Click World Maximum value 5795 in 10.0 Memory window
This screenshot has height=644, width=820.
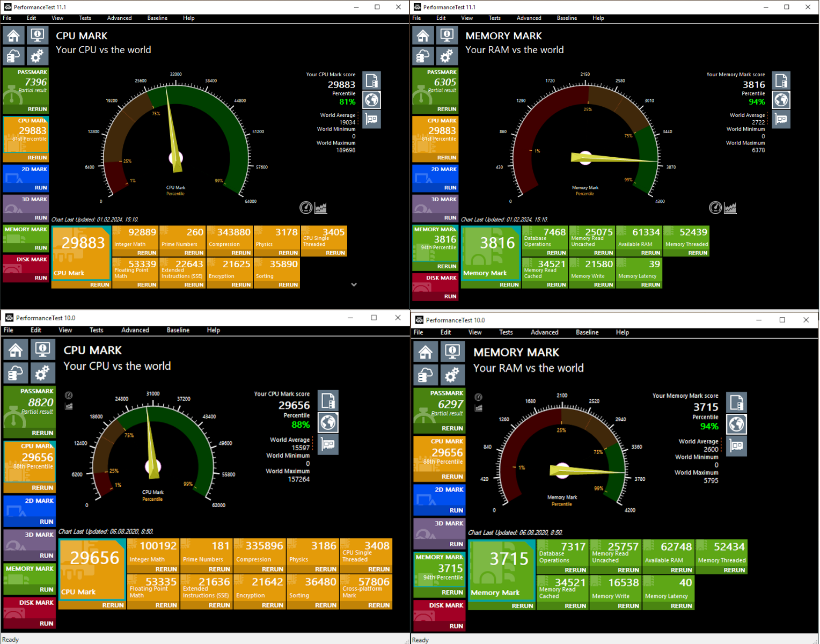tap(711, 481)
